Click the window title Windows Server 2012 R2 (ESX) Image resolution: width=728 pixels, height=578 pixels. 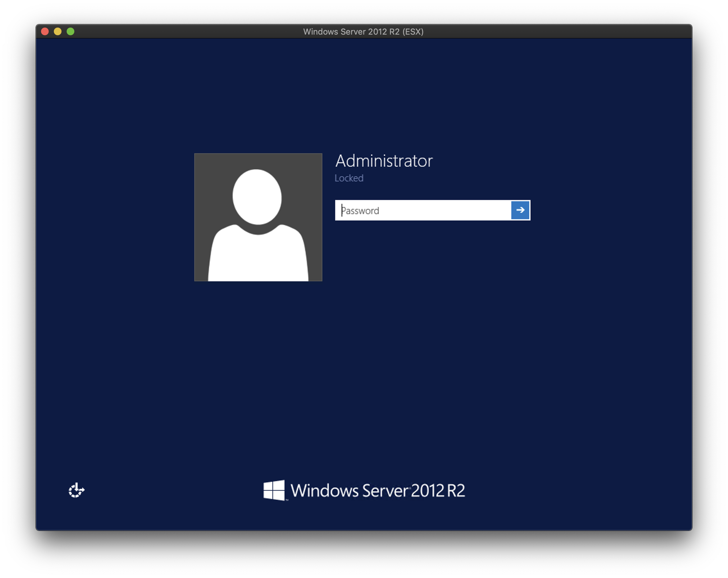(363, 32)
